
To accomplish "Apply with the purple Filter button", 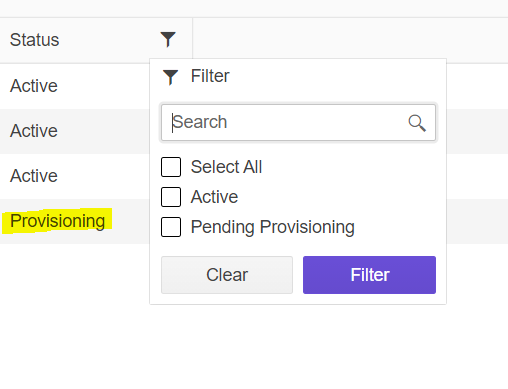I will [369, 275].
